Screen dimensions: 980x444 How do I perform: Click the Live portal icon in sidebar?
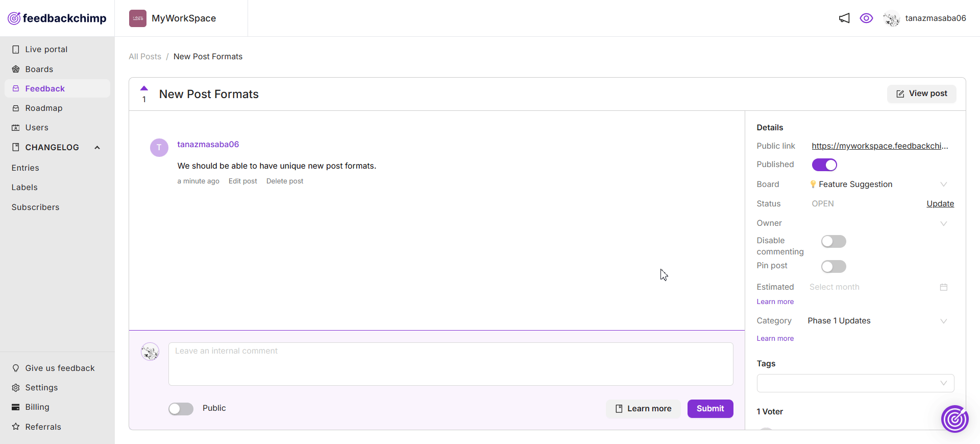pyautogui.click(x=16, y=50)
